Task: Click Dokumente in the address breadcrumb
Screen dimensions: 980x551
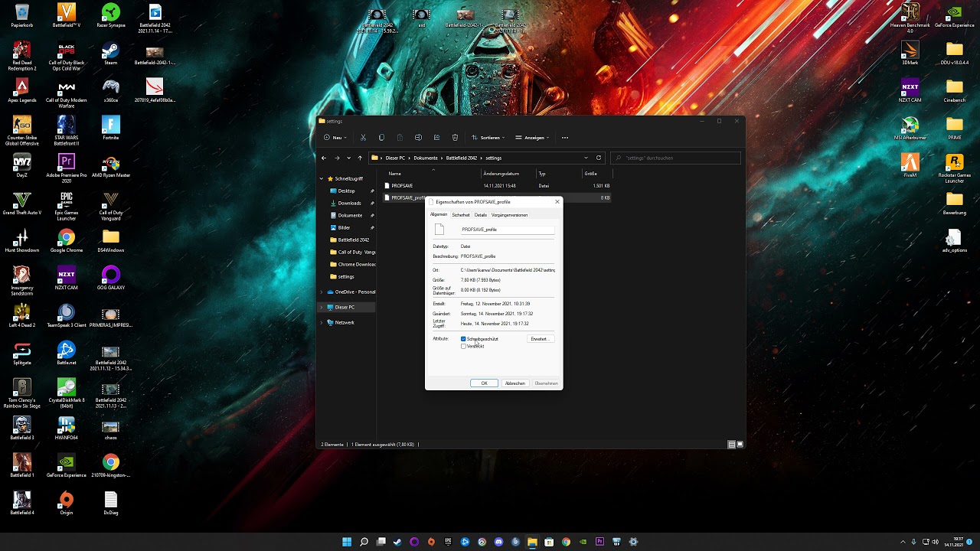Action: (x=426, y=158)
